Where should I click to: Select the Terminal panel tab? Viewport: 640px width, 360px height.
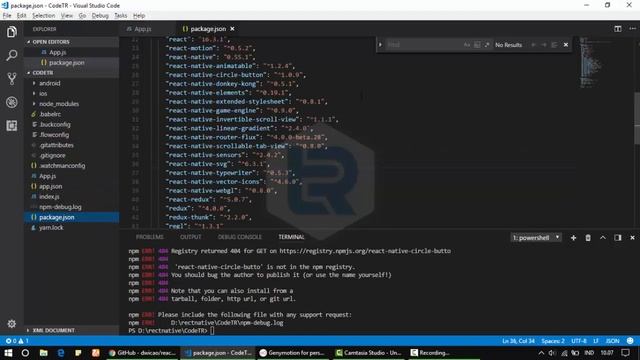tap(291, 237)
